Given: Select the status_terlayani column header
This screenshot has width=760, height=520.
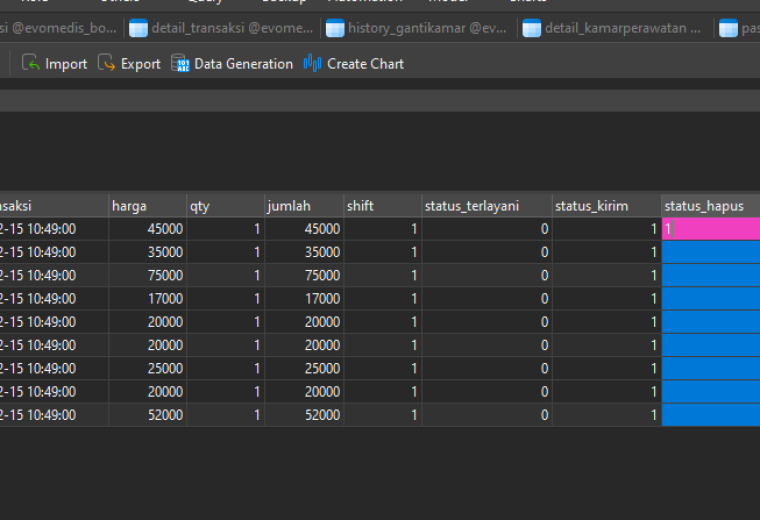Looking at the screenshot, I should [x=487, y=206].
